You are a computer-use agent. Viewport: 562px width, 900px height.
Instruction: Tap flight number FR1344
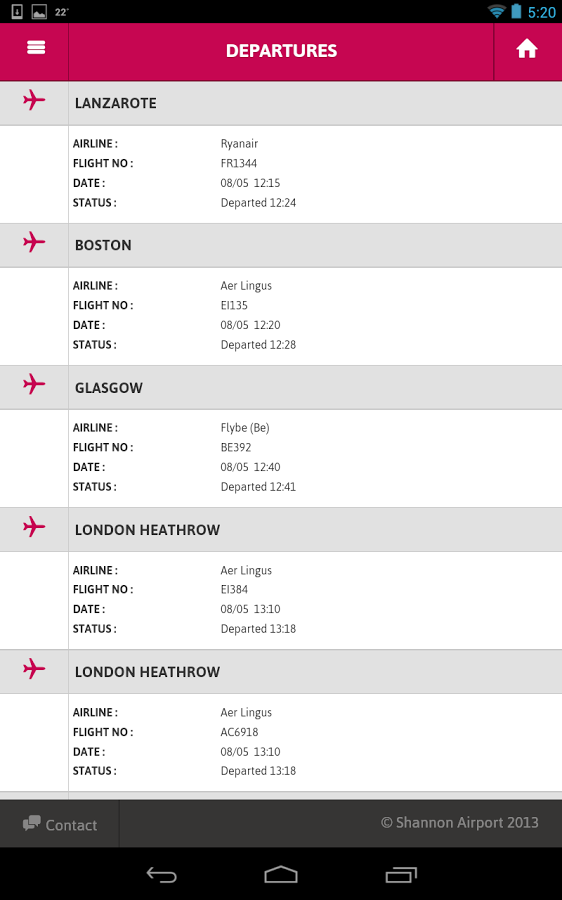coord(239,163)
